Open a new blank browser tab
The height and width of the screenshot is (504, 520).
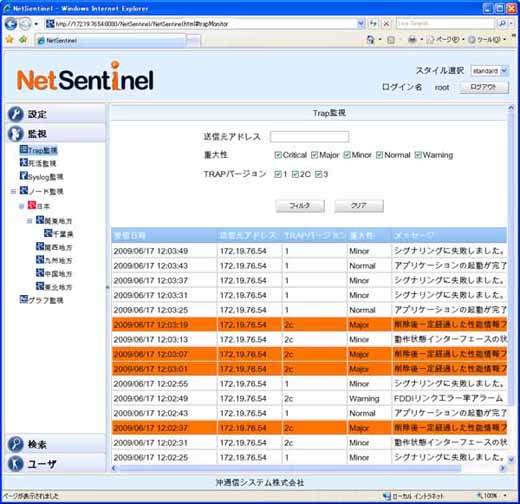[193, 41]
